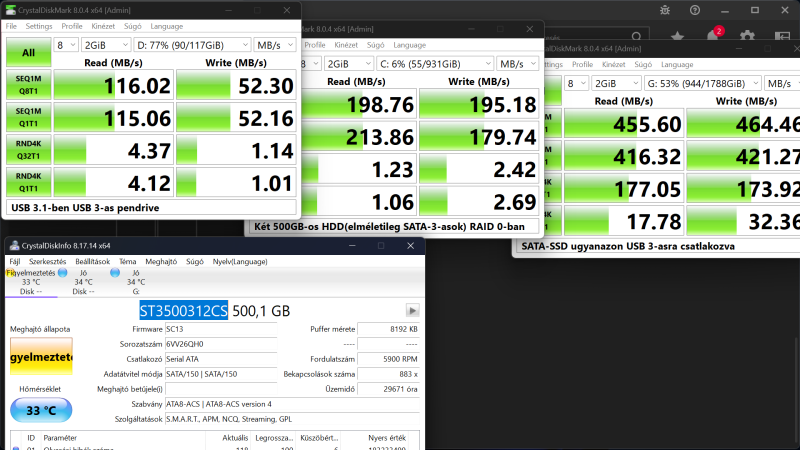This screenshot has height=450, width=800.
Task: Open test count dropdown showing 8 in D: window
Action: click(66, 45)
